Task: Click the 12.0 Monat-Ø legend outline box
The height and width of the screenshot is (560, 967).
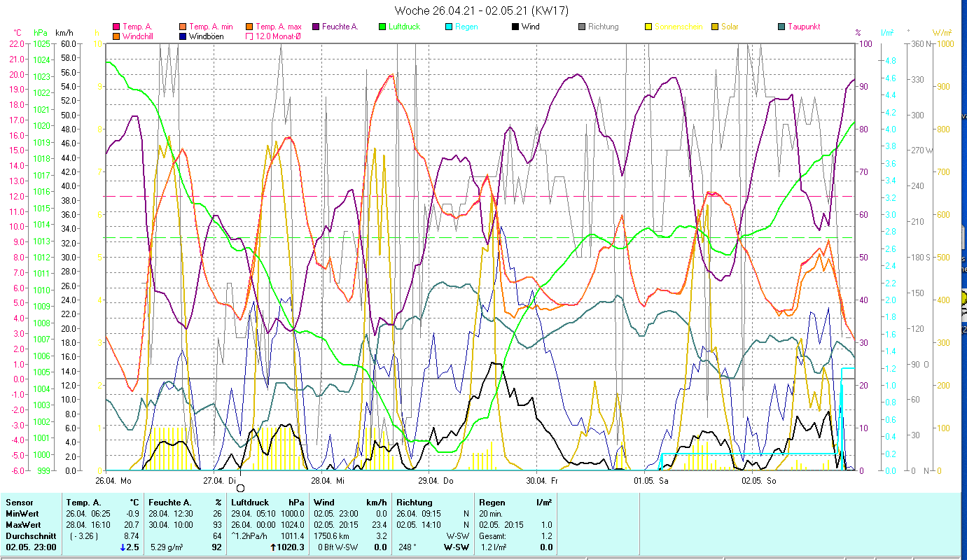Action: (x=249, y=36)
